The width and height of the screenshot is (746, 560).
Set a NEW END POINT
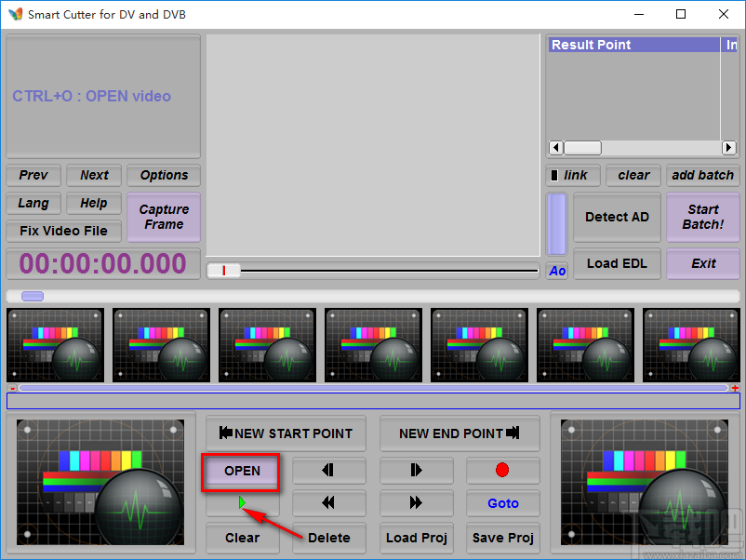460,433
